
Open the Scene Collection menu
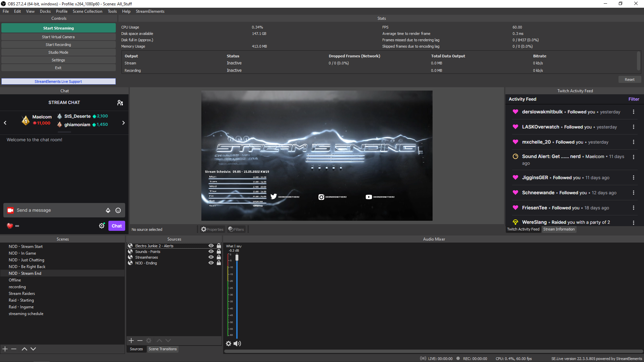88,11
